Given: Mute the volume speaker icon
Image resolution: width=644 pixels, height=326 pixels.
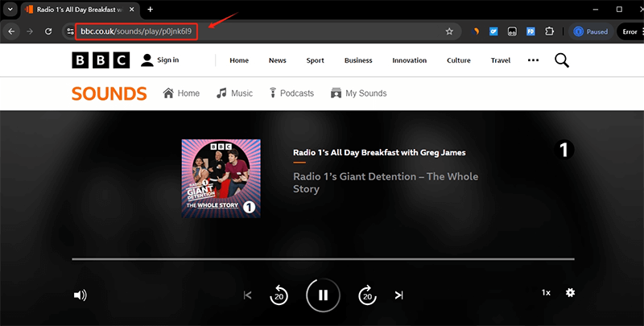Looking at the screenshot, I should pos(80,295).
